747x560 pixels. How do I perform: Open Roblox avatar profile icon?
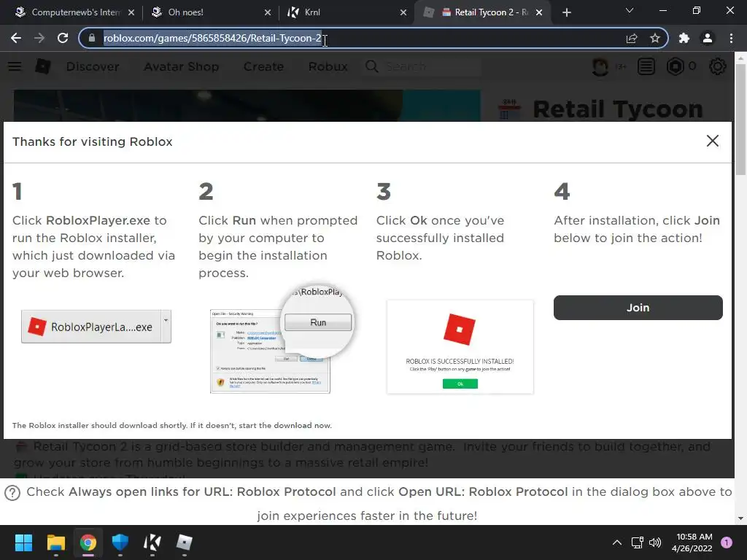(x=600, y=66)
